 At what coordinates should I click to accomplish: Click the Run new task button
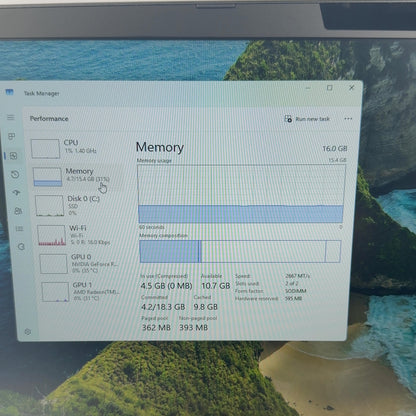pyautogui.click(x=307, y=119)
